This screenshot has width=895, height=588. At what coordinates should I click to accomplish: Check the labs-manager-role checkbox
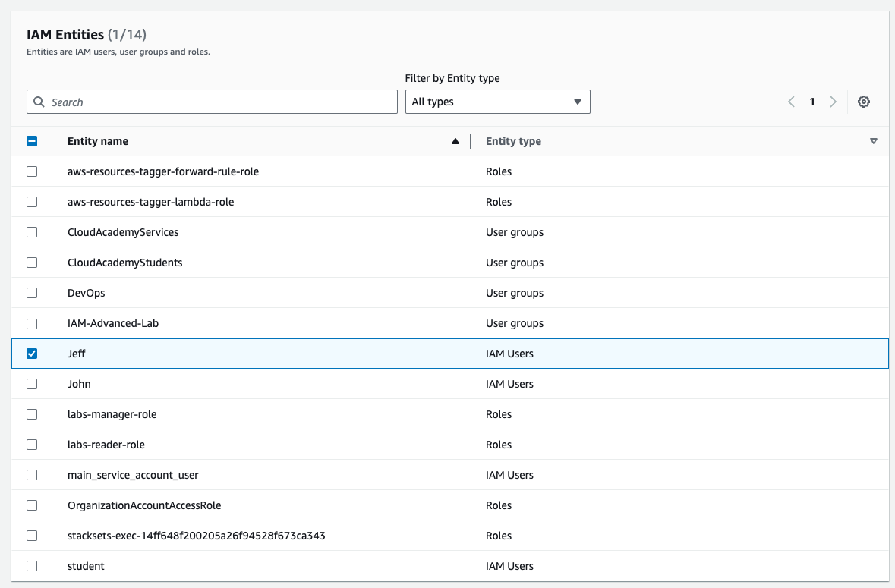[x=32, y=414]
